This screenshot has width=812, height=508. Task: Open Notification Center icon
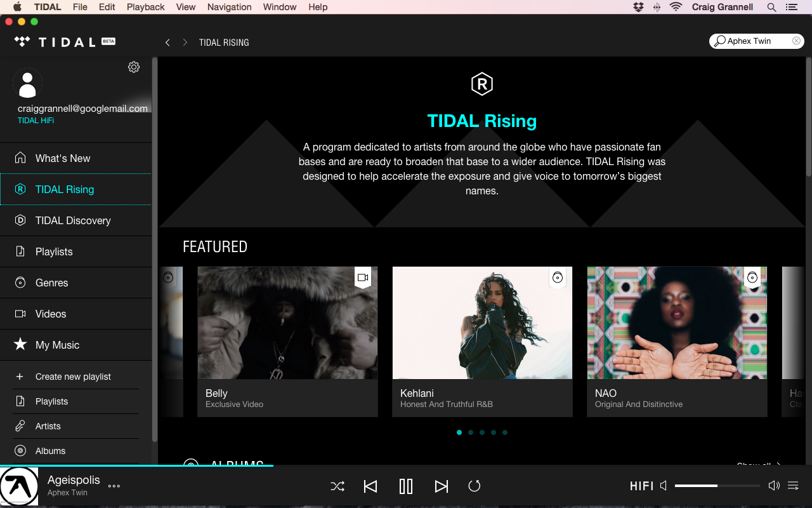tap(791, 7)
